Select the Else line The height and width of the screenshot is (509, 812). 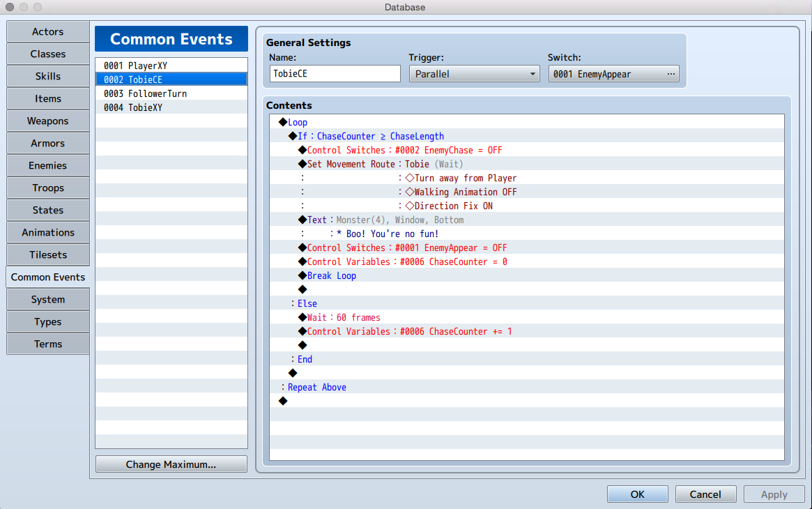[x=527, y=304]
